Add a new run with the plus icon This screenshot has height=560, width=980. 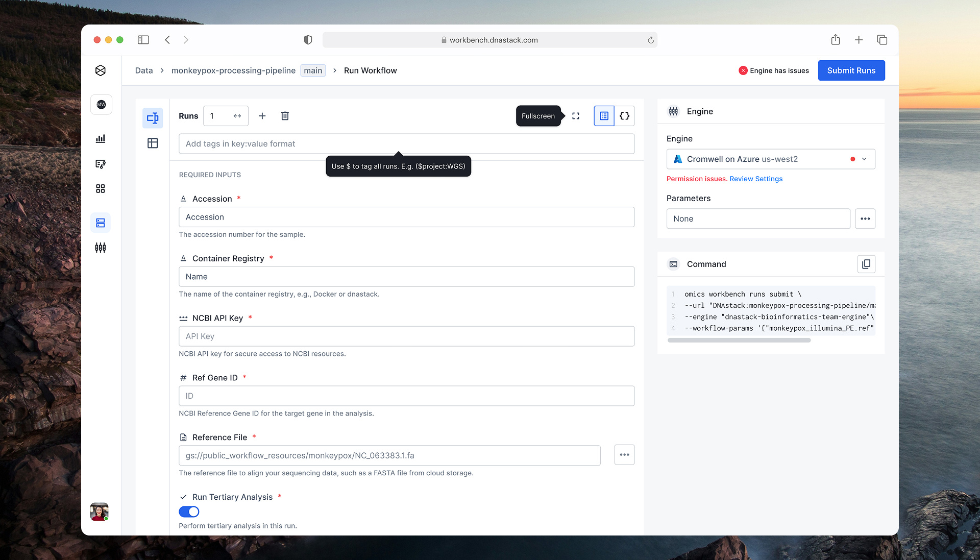tap(262, 116)
